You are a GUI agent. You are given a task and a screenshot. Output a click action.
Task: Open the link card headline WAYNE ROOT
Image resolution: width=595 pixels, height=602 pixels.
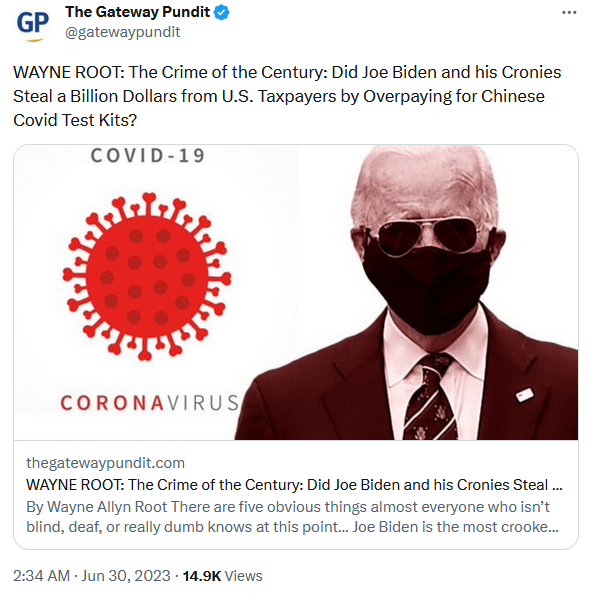(x=294, y=485)
